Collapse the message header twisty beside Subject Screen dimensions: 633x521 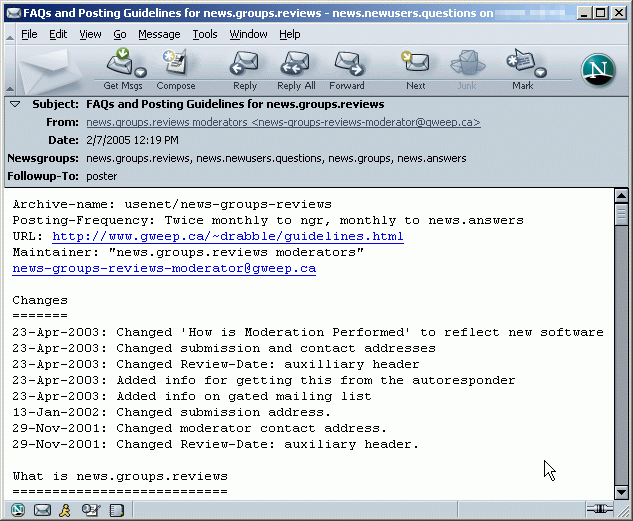click(x=15, y=104)
